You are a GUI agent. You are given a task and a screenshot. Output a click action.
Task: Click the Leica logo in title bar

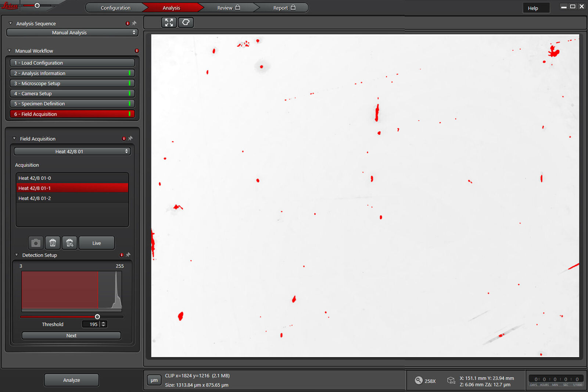(9, 6)
